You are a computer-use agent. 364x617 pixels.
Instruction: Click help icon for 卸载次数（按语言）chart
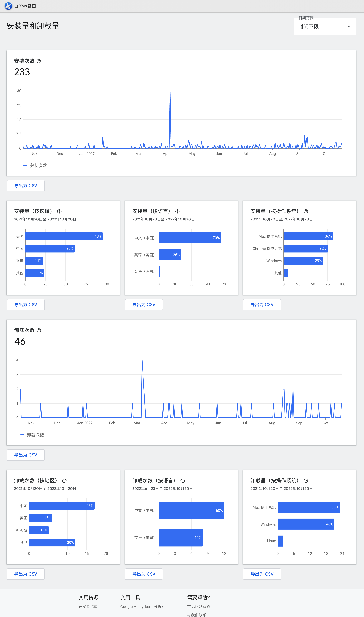pyautogui.click(x=182, y=481)
